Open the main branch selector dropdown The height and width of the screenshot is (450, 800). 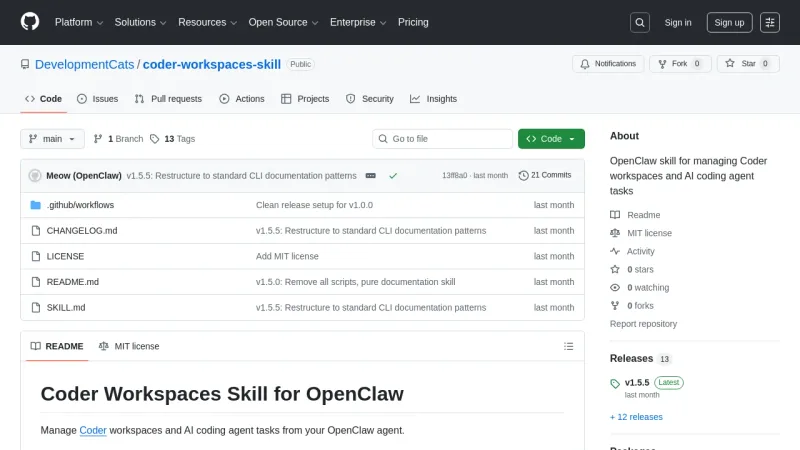(52, 139)
